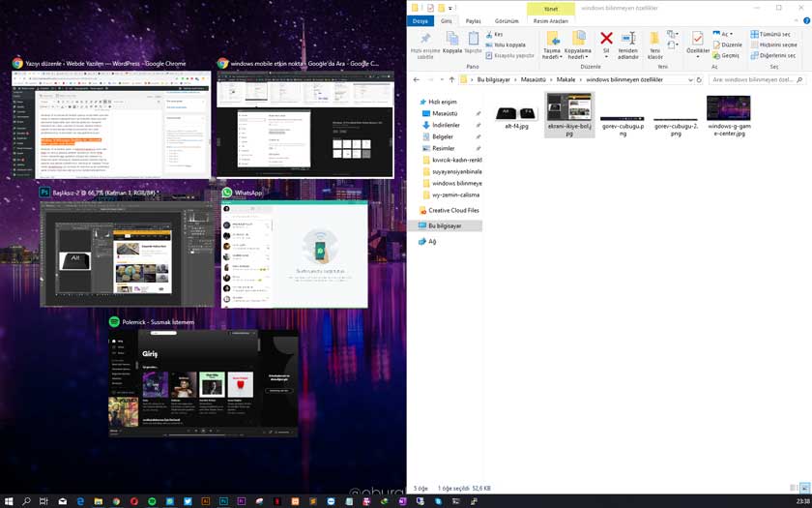Open address bar history dropdown
812x508 pixels.
(x=690, y=79)
